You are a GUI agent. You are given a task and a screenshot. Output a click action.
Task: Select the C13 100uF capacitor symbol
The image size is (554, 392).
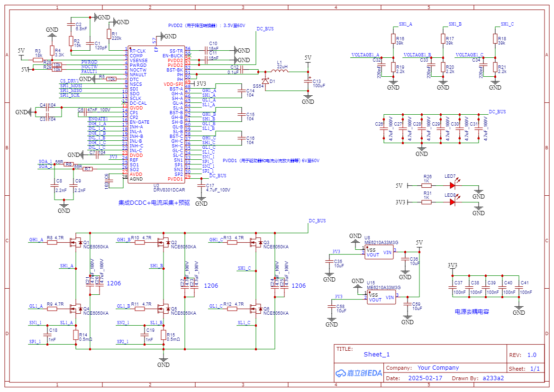(x=308, y=83)
